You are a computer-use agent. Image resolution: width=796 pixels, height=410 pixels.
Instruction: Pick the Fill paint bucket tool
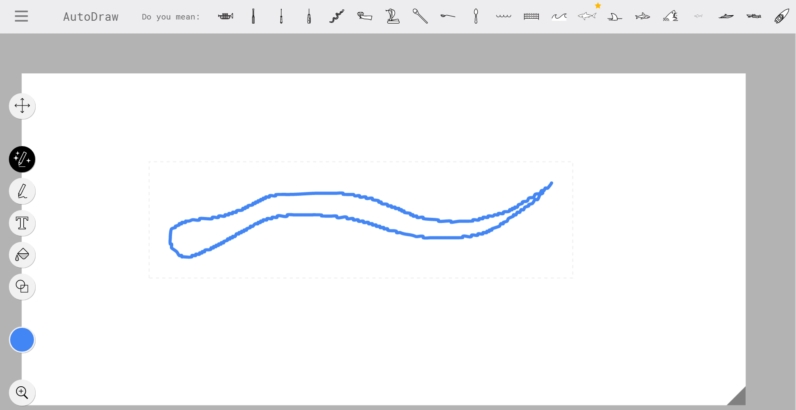pyautogui.click(x=22, y=255)
